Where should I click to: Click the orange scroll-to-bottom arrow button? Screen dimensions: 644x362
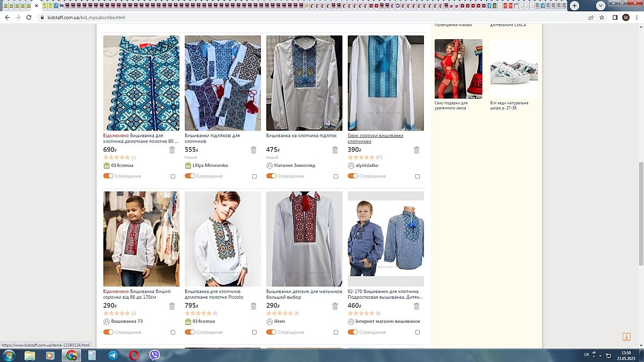626,337
